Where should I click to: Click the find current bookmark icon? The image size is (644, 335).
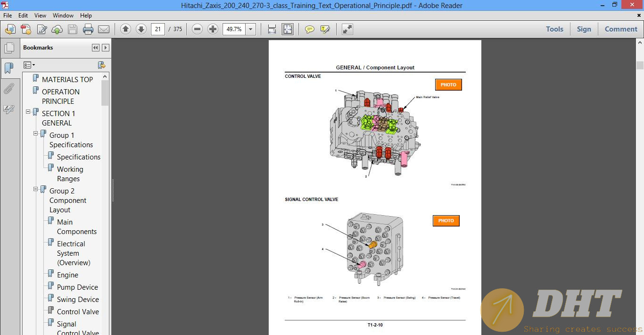101,65
